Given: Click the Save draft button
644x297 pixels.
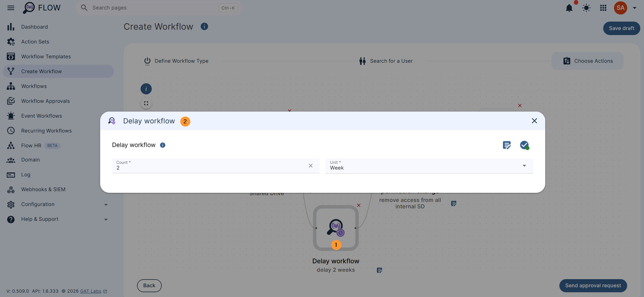Looking at the screenshot, I should point(621,28).
